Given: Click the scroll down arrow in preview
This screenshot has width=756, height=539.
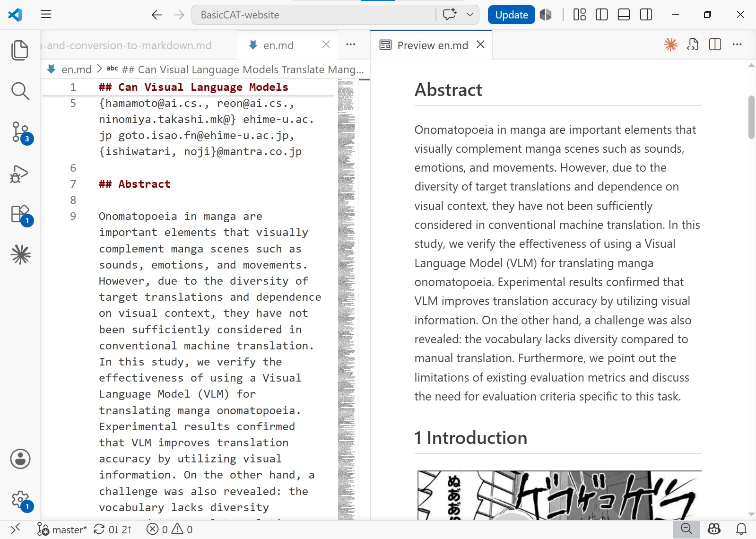Looking at the screenshot, I should point(751,514).
